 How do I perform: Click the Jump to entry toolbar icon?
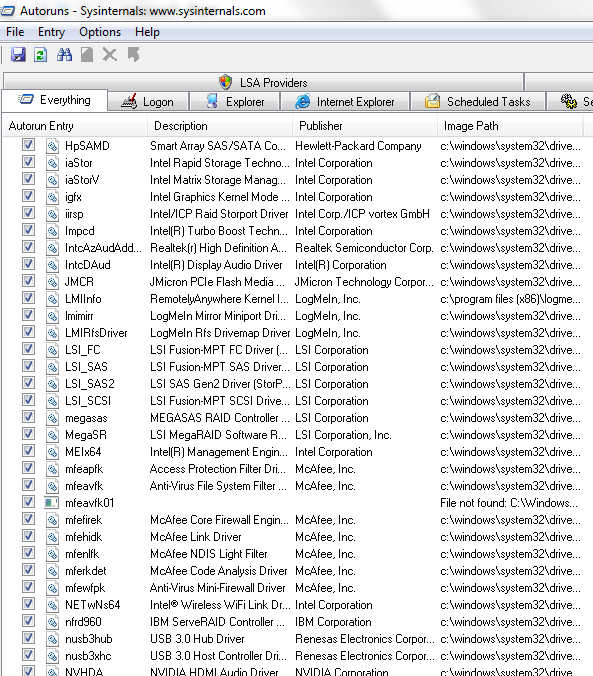click(x=133, y=55)
